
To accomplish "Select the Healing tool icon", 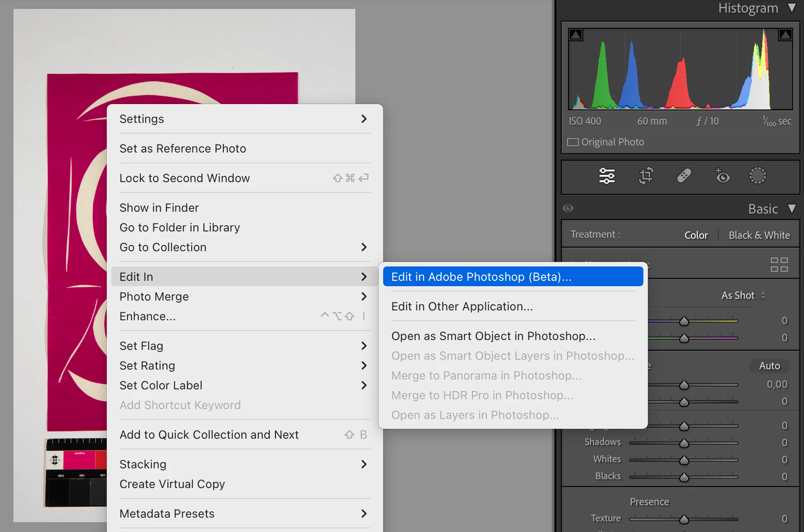I will click(684, 176).
